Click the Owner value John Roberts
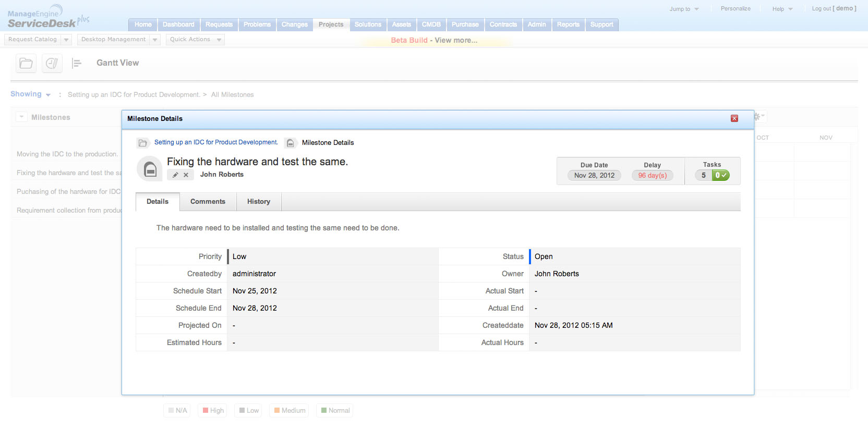 [x=557, y=274]
